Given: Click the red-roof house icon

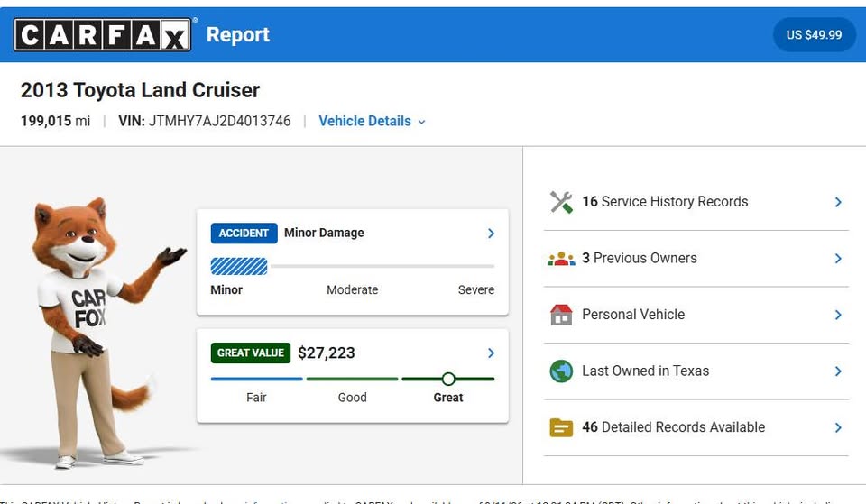Looking at the screenshot, I should [561, 315].
